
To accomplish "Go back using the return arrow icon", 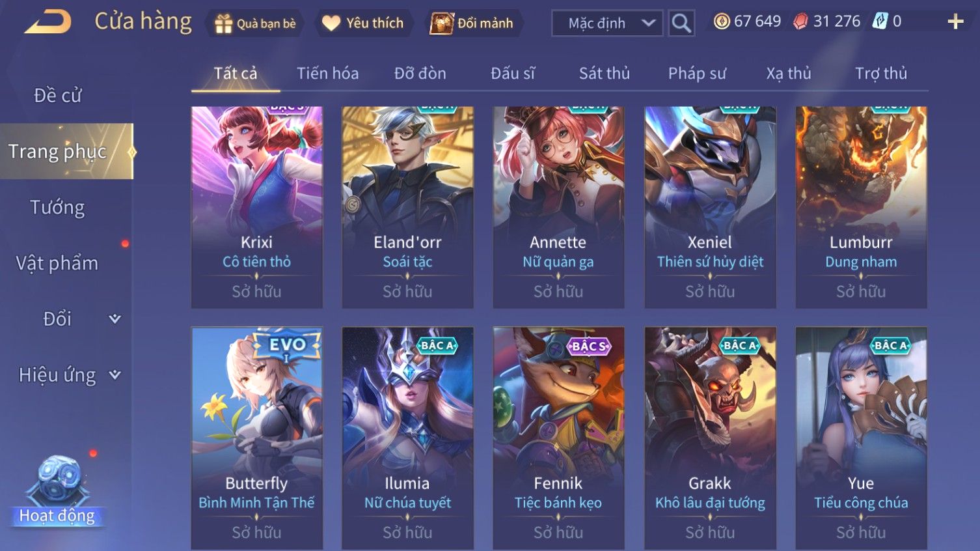I will (49, 22).
